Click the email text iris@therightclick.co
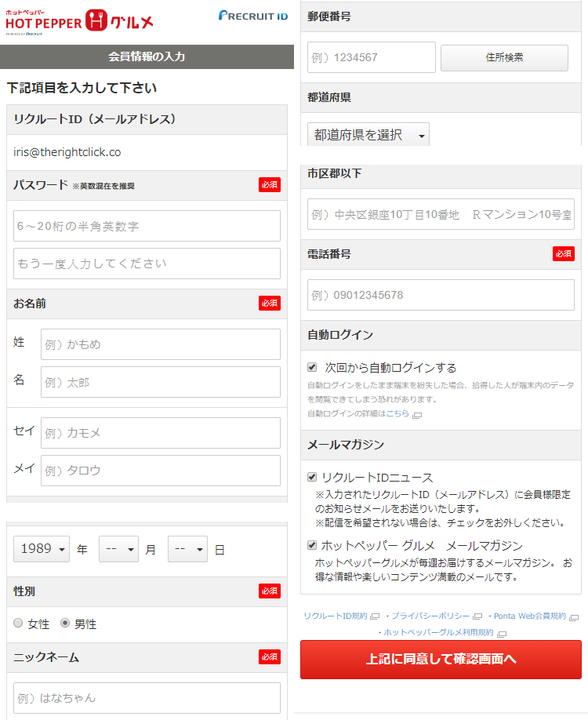This screenshot has width=588, height=720. pyautogui.click(x=67, y=152)
